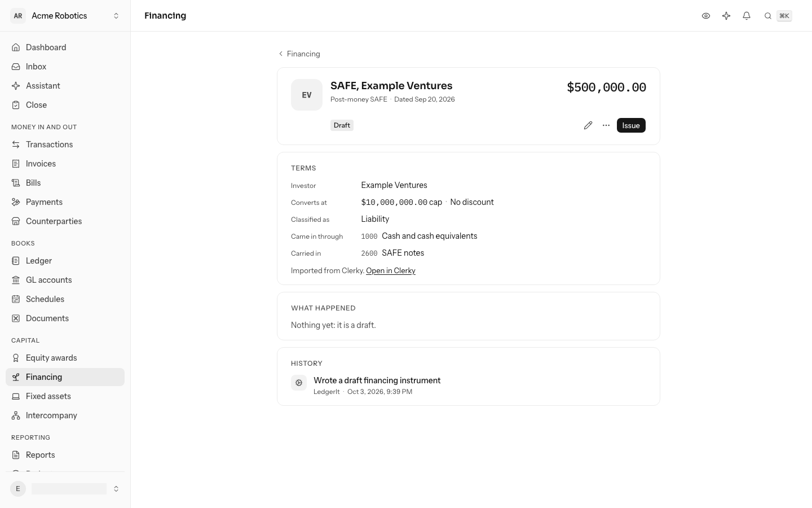The image size is (812, 508).
Task: Click the Counterparties icon in sidebar
Action: [16, 221]
